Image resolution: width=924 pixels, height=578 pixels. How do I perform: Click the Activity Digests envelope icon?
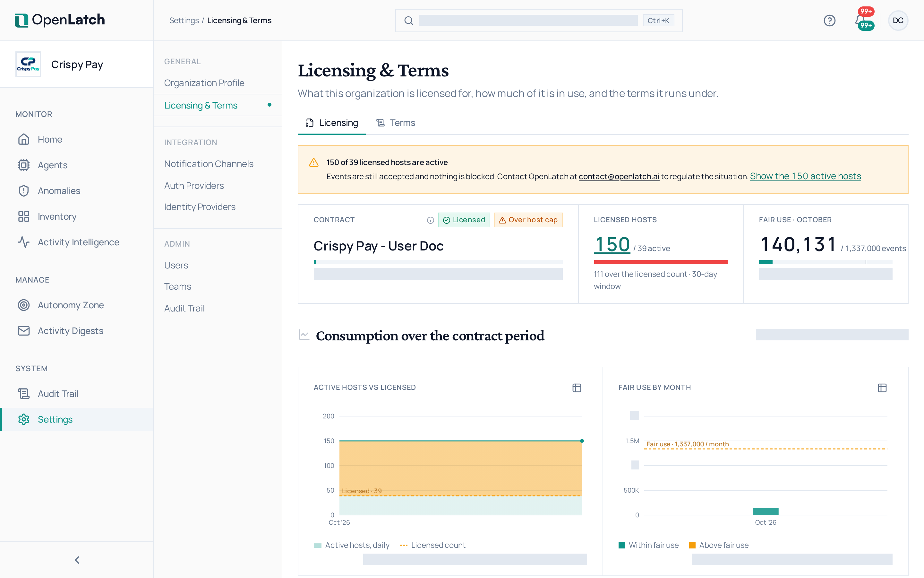pyautogui.click(x=24, y=330)
